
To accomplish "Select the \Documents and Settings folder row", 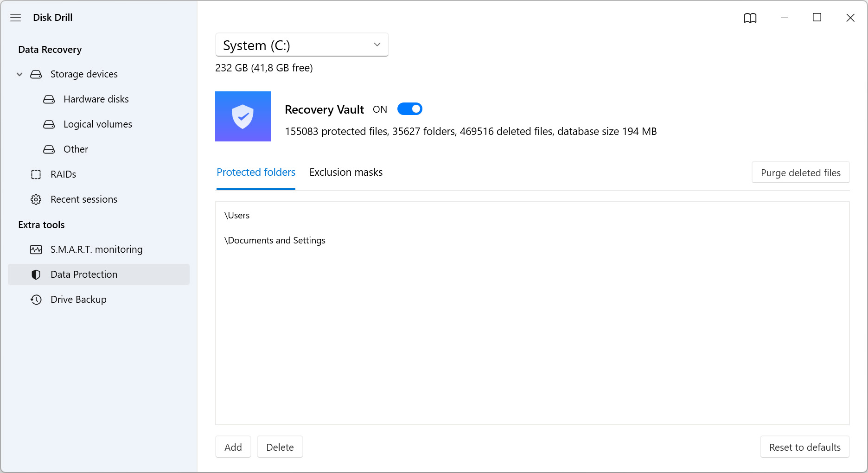I will coord(532,240).
